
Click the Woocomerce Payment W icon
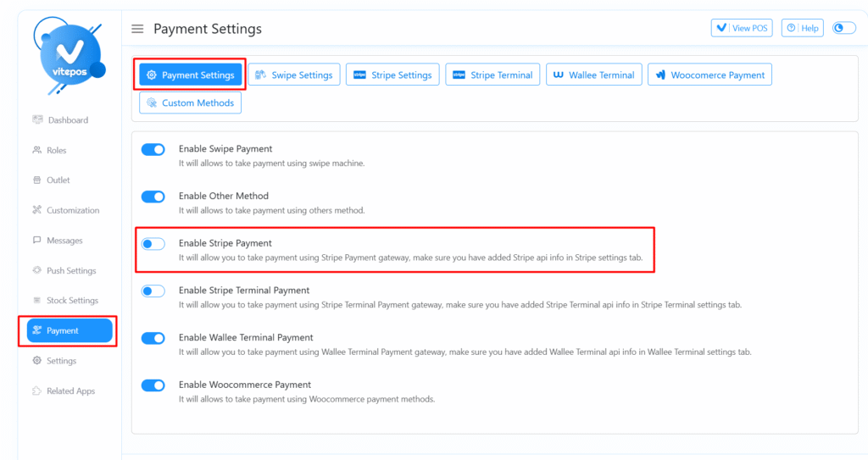659,75
